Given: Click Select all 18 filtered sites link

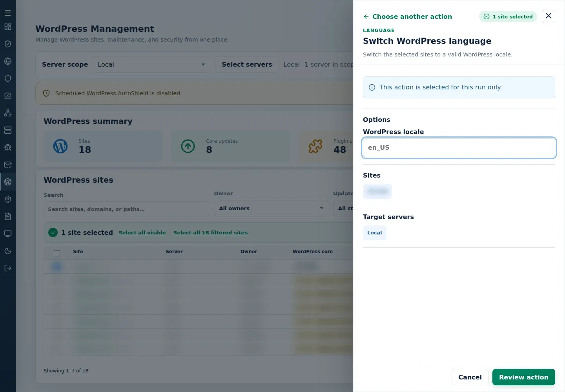Looking at the screenshot, I should (211, 232).
